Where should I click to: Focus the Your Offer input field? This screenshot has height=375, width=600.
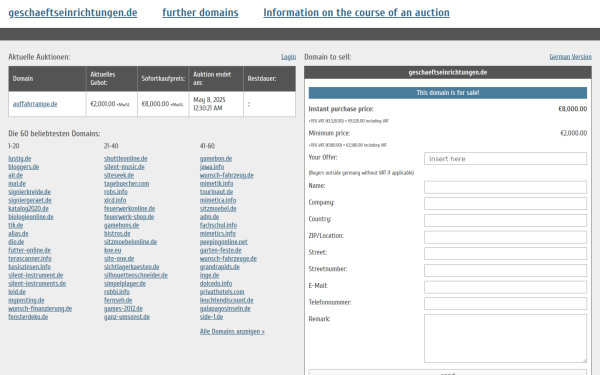pyautogui.click(x=505, y=159)
